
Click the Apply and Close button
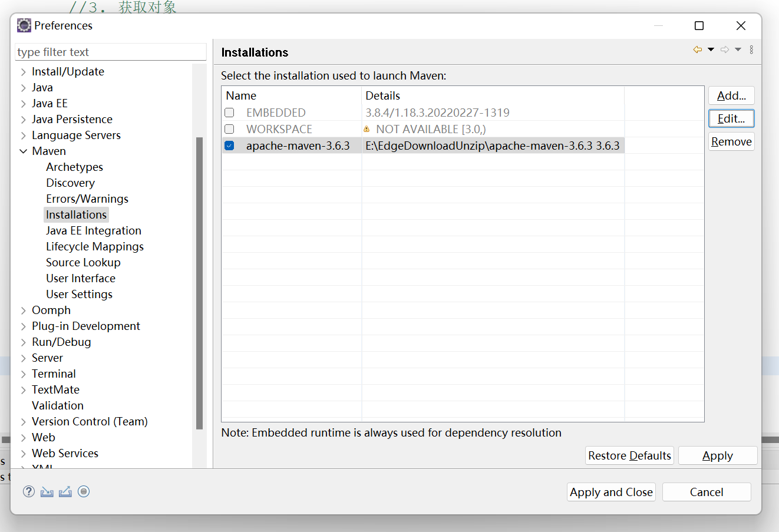[x=612, y=492]
